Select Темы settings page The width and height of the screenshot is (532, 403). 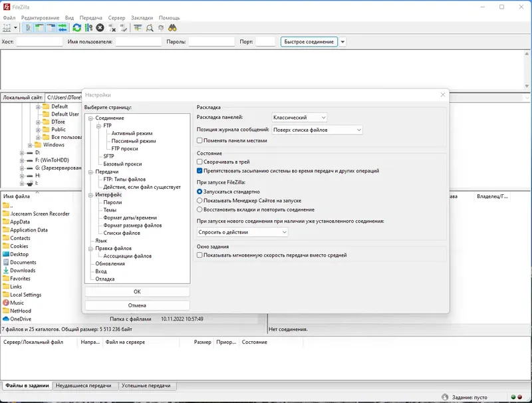pyautogui.click(x=110, y=210)
